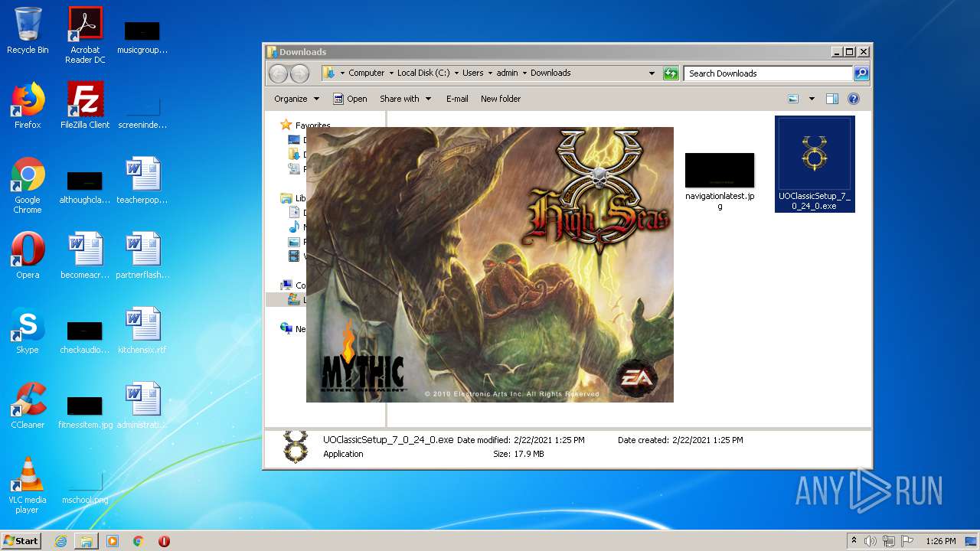This screenshot has height=551, width=980.
Task: Click the Forward navigation arrow in Explorer
Action: pyautogui.click(x=300, y=73)
